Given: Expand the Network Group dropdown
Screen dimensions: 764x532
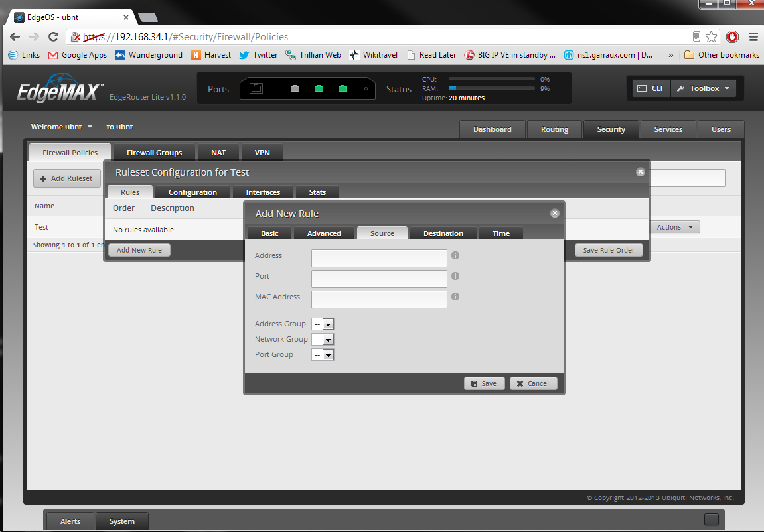Looking at the screenshot, I should (328, 340).
